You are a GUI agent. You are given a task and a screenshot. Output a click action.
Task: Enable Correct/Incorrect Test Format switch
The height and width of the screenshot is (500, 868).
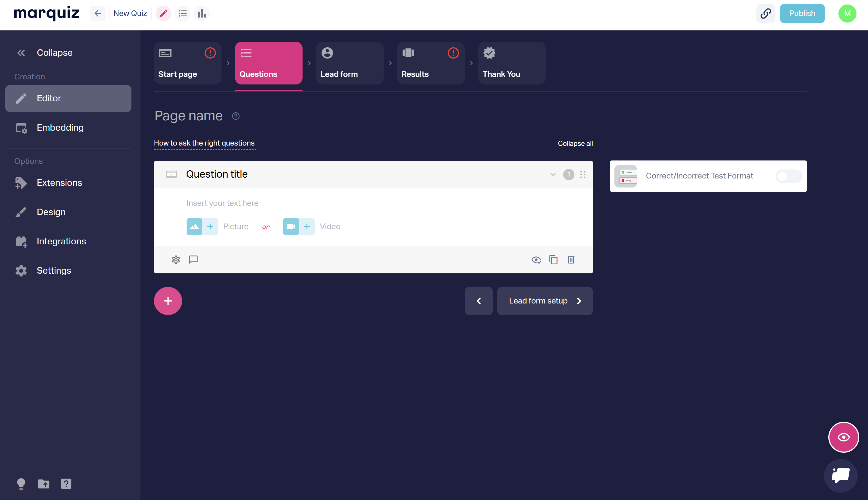[788, 176]
